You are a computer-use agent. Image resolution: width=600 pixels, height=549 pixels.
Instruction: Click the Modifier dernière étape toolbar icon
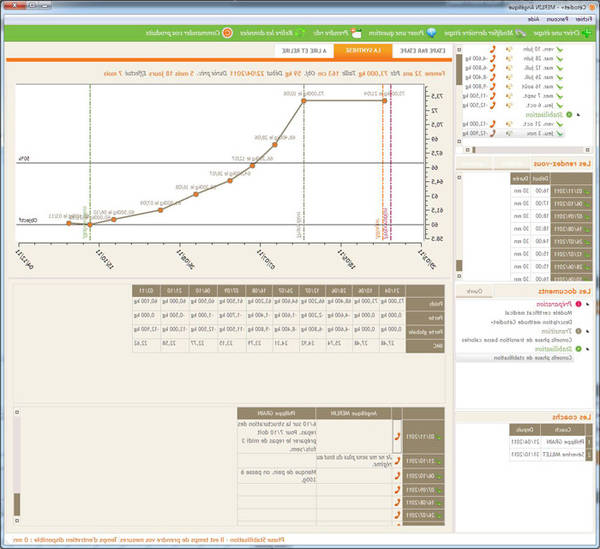(520, 33)
